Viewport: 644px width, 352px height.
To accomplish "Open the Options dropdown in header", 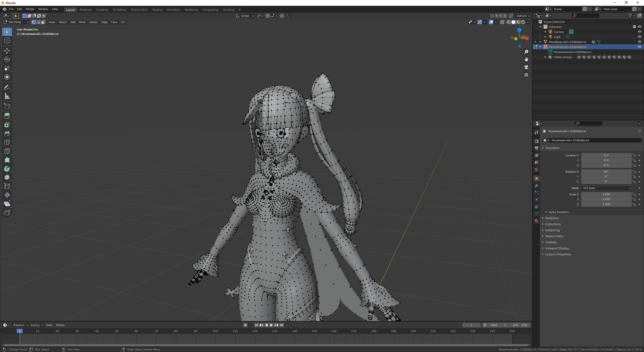I will (523, 16).
